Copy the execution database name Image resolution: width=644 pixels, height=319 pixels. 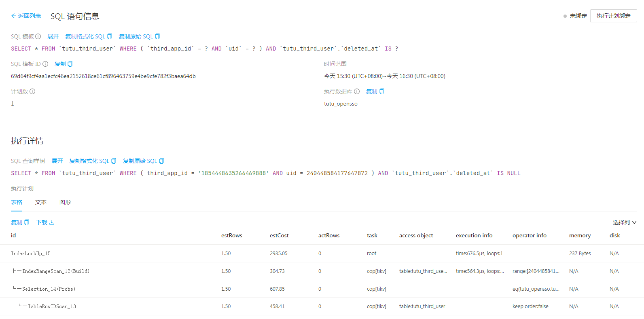tap(375, 91)
